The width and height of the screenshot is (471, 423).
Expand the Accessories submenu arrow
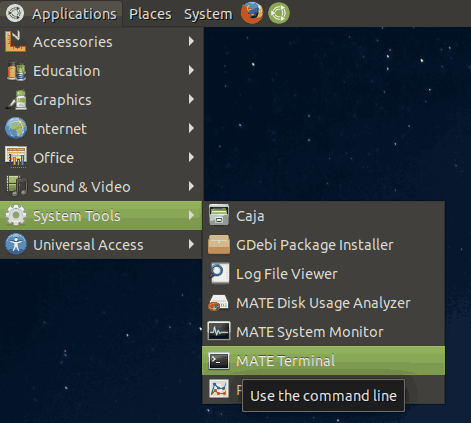tap(191, 41)
